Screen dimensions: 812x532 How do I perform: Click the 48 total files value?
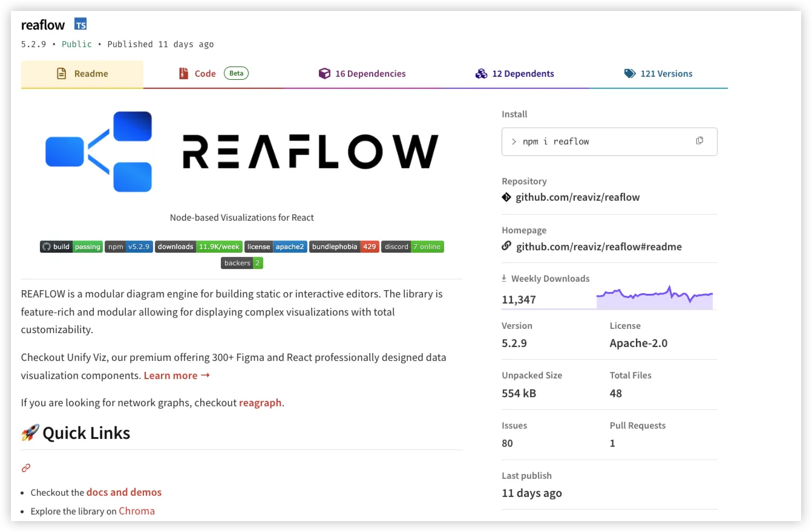click(x=616, y=394)
